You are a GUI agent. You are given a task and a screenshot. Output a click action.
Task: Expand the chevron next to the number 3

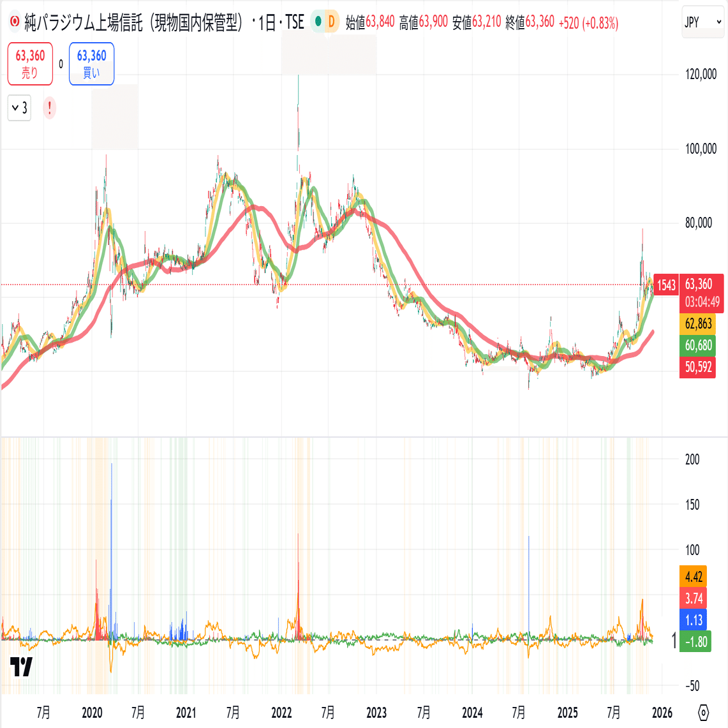19,108
